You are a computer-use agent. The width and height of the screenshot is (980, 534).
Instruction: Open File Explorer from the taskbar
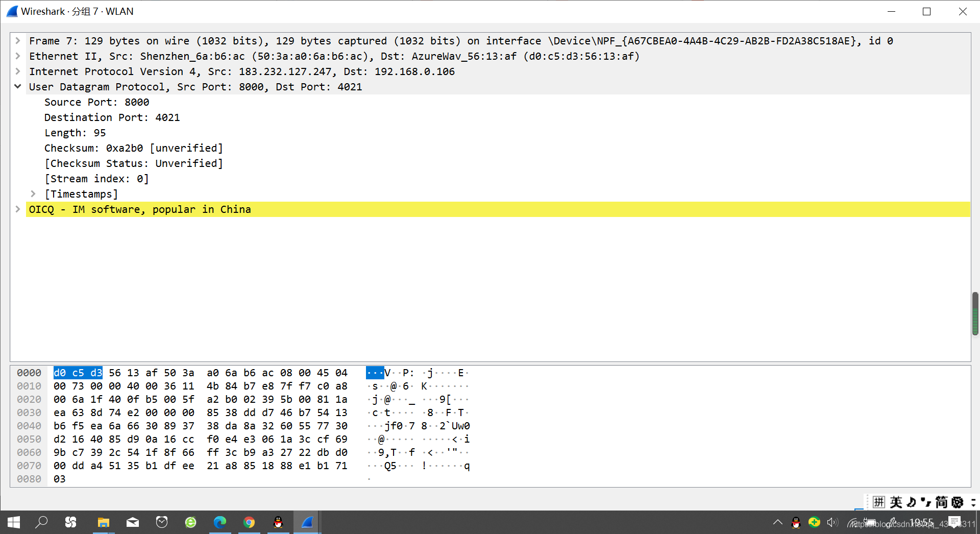tap(104, 522)
